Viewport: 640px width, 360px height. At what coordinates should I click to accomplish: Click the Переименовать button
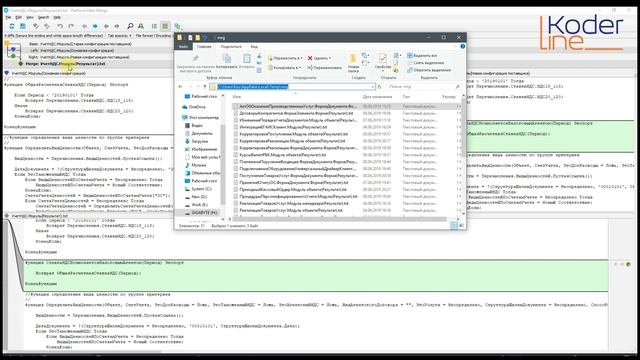[325, 68]
